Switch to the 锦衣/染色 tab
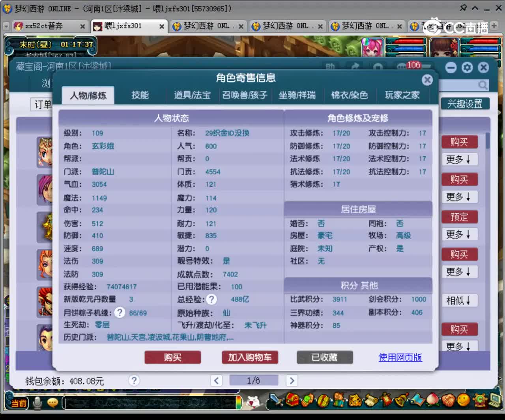This screenshot has width=505, height=420. coord(350,95)
